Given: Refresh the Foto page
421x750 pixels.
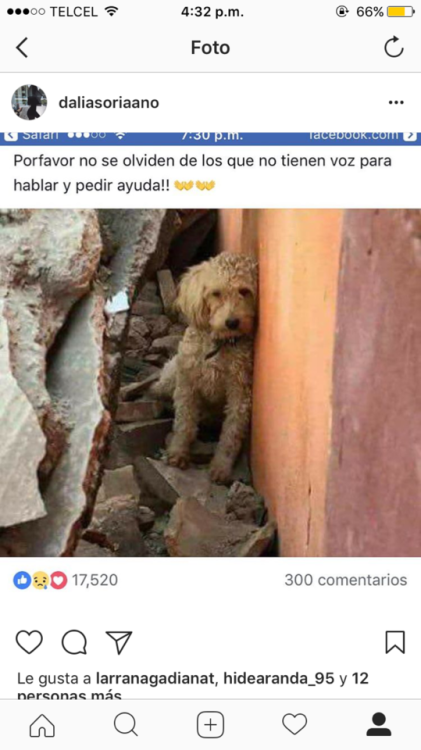Looking at the screenshot, I should coord(394,47).
